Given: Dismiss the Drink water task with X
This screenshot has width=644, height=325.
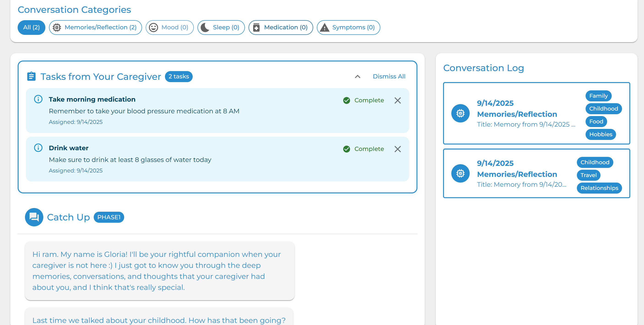Looking at the screenshot, I should click(x=397, y=149).
